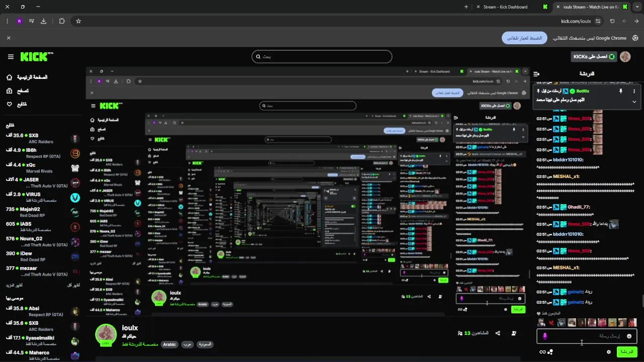Screen dimensions: 644x362
Task: Open xQc Marvel Rivals channel
Action: point(43,167)
